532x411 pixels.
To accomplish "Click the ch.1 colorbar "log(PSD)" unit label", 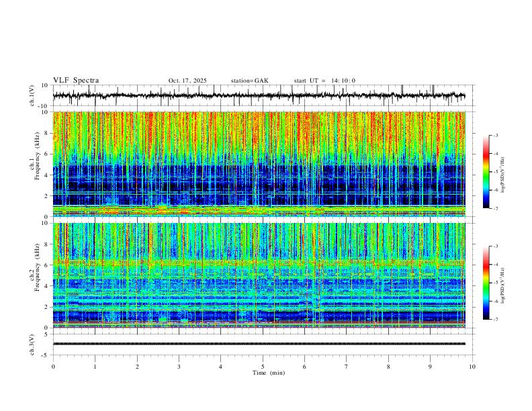I will (x=503, y=175).
